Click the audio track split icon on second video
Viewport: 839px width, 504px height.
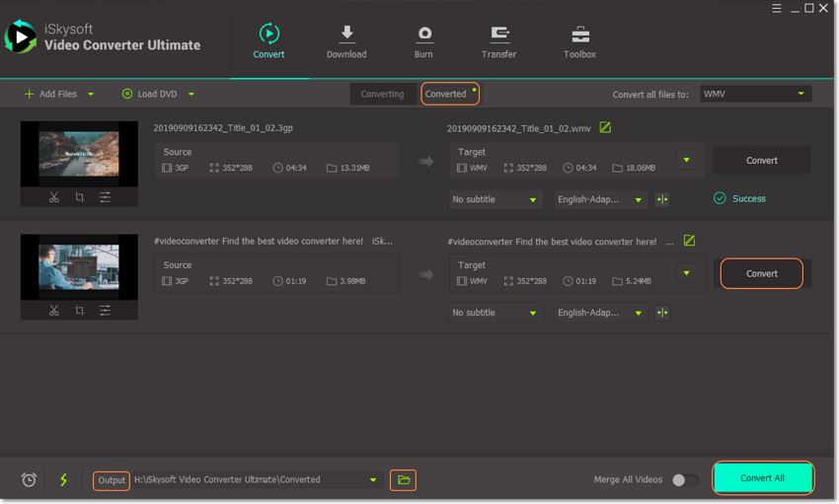pos(662,313)
